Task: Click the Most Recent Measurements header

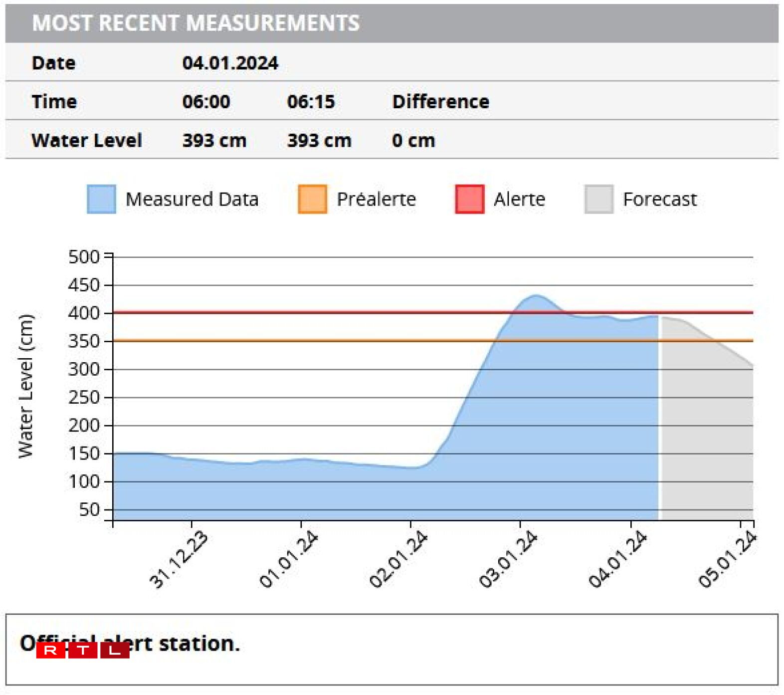Action: click(x=196, y=23)
